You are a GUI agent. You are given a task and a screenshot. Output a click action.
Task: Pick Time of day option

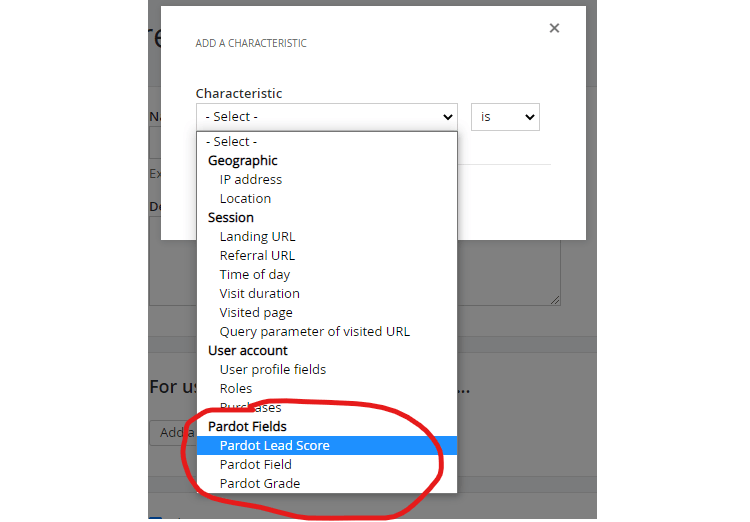(255, 275)
